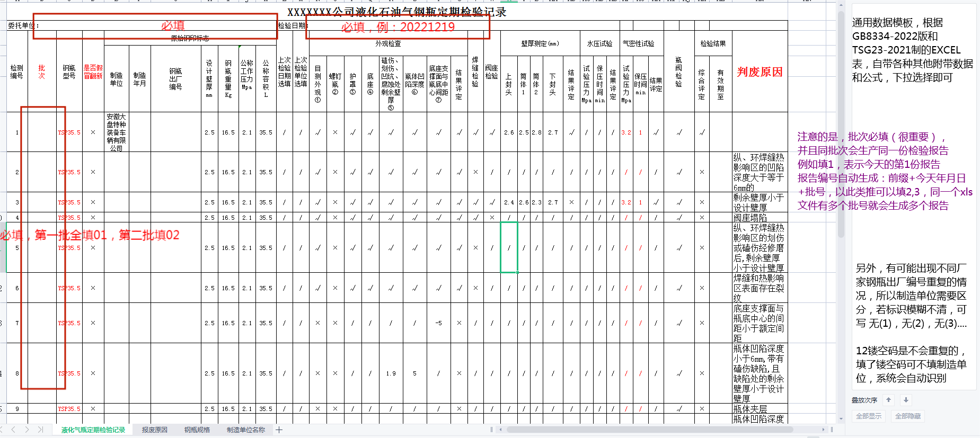Image resolution: width=980 pixels, height=438 pixels.
Task: Select 剩余壁厚小于设计壁厚 reason cell
Action: point(760,202)
